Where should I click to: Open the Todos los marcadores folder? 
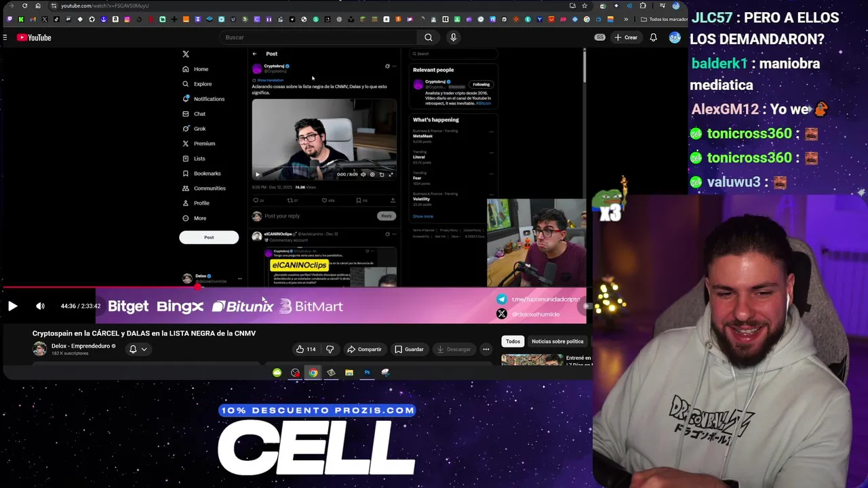(x=665, y=19)
